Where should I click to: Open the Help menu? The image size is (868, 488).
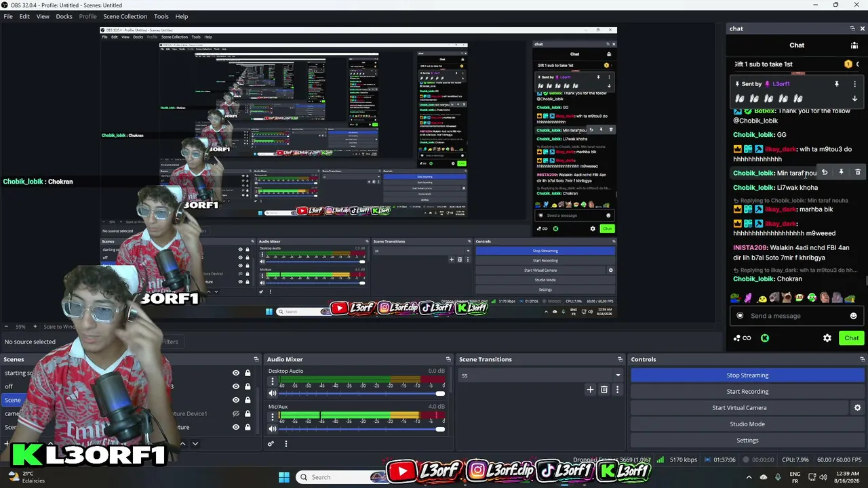[x=182, y=16]
